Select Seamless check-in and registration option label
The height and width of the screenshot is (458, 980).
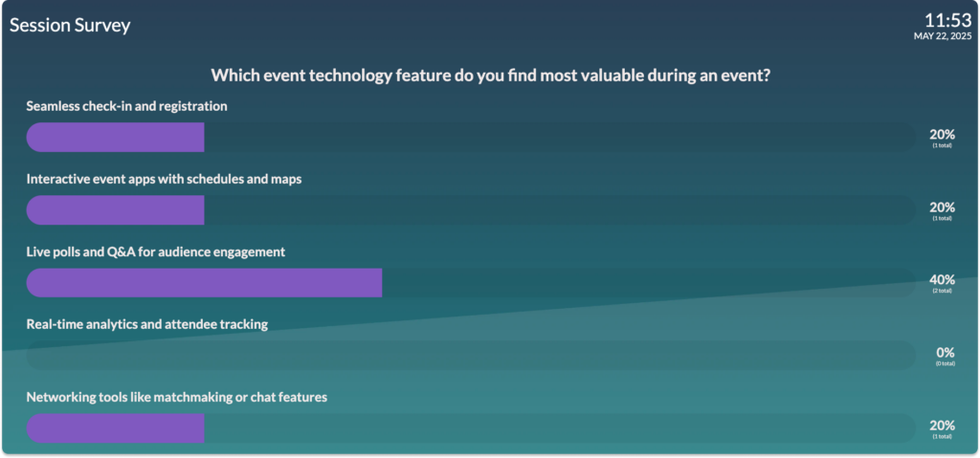click(127, 106)
